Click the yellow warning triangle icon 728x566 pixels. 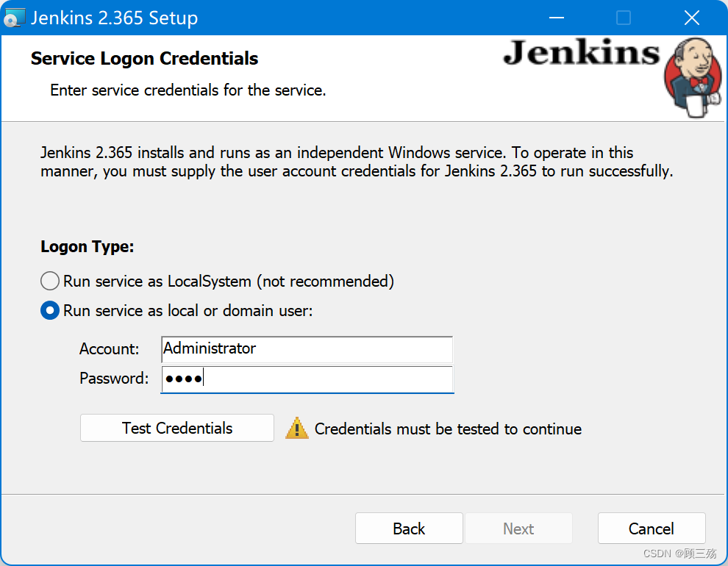pos(296,429)
